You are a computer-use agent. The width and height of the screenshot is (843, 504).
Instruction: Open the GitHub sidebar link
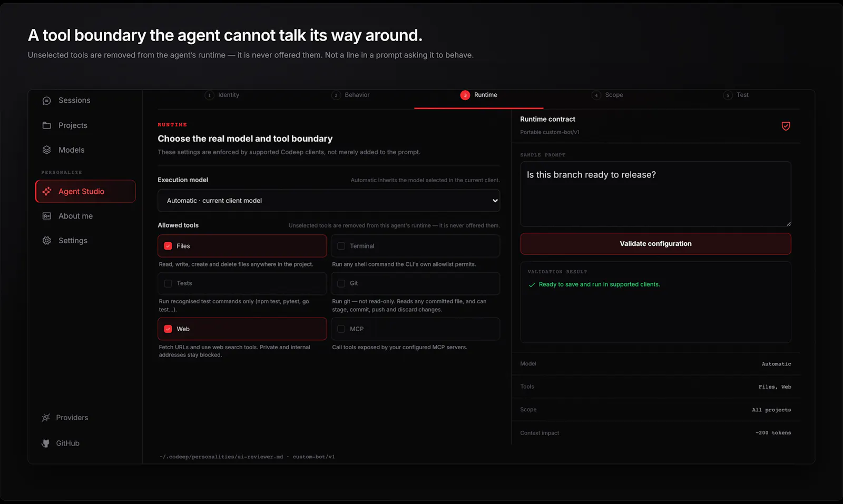67,443
